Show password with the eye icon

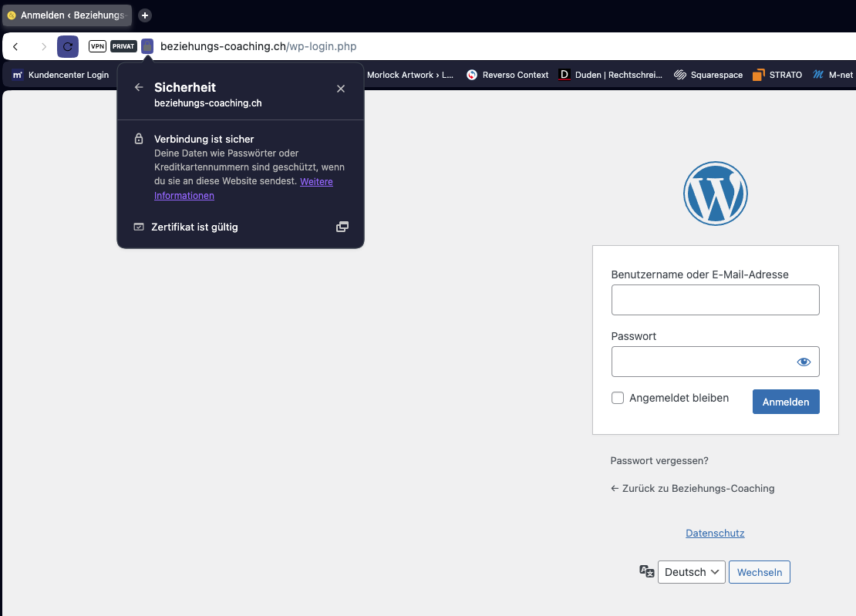click(x=804, y=362)
